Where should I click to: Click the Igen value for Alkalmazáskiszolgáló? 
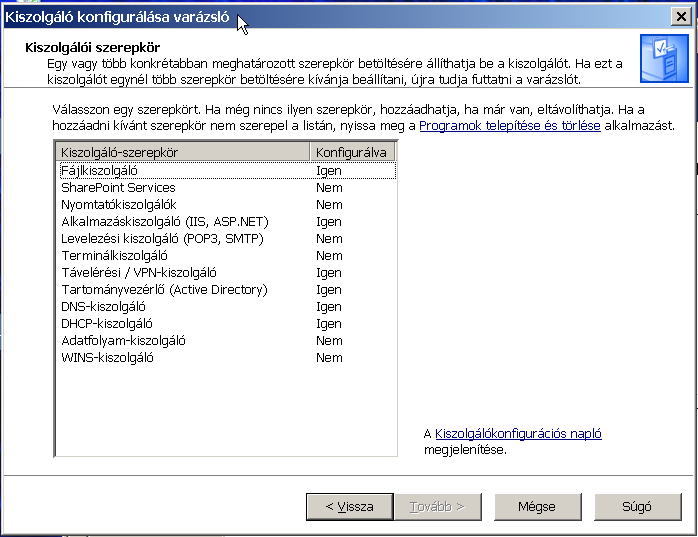pyautogui.click(x=329, y=222)
